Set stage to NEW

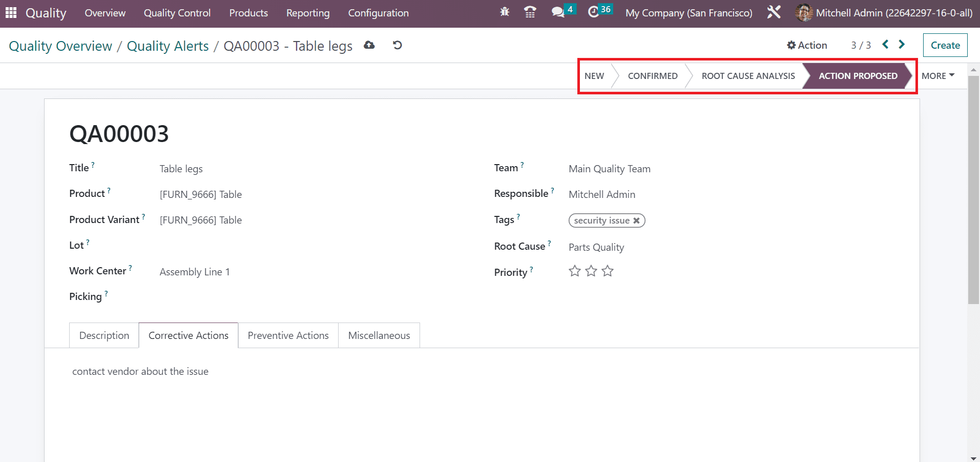tap(594, 76)
